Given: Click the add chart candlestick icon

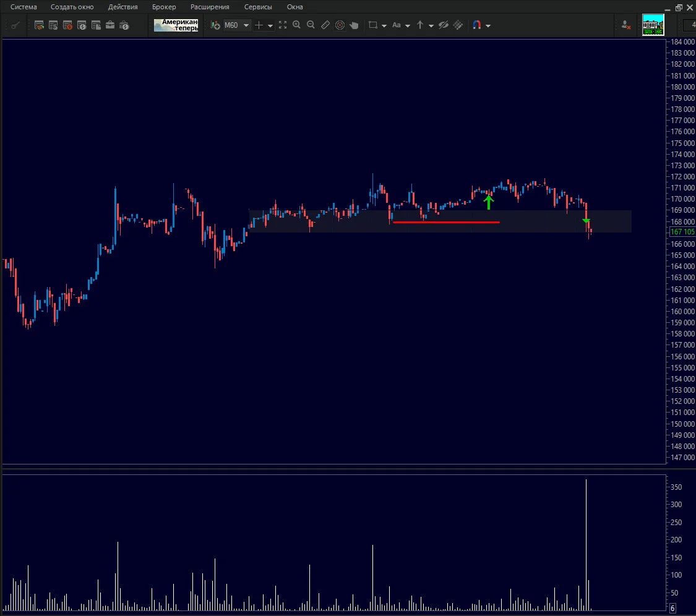Looking at the screenshot, I should (x=215, y=25).
